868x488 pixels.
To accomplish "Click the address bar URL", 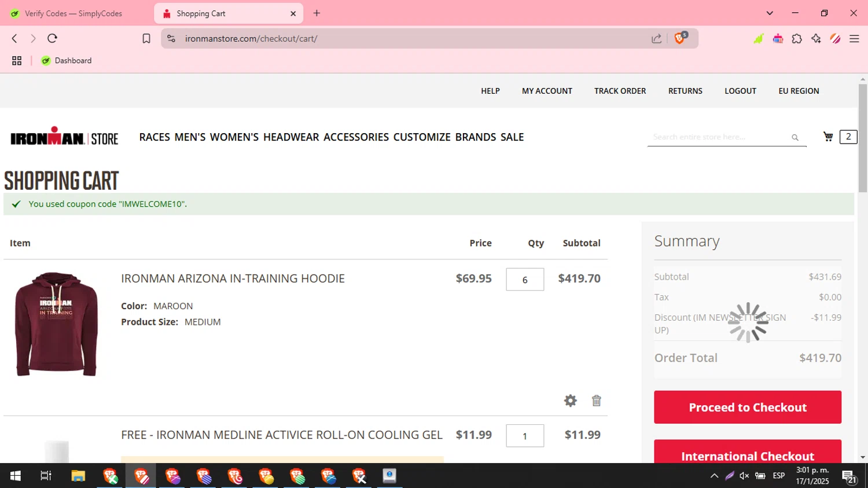I will pyautogui.click(x=251, y=39).
